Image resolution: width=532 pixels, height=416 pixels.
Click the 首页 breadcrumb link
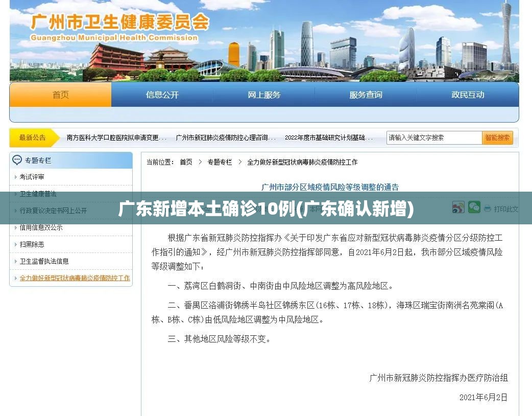point(186,163)
